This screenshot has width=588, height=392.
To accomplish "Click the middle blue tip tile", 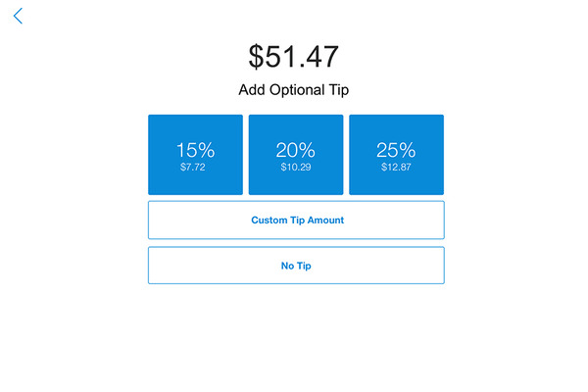I will coord(296,155).
